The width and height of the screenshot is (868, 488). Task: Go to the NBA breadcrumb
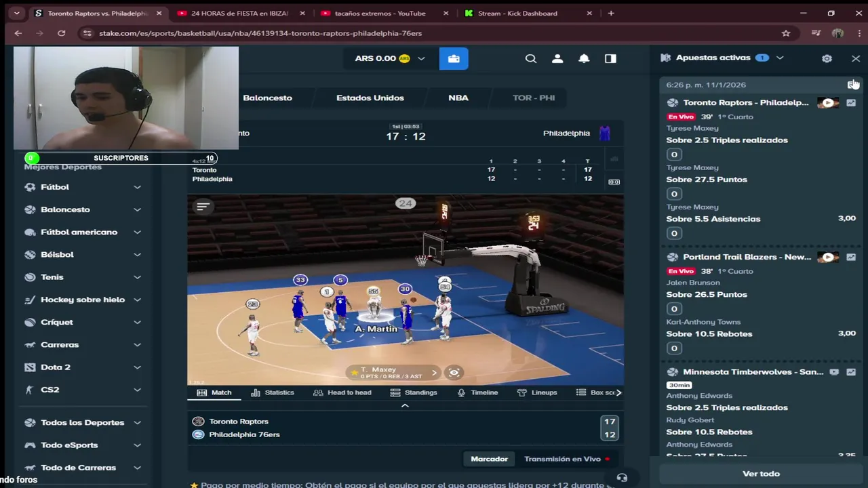tap(458, 98)
